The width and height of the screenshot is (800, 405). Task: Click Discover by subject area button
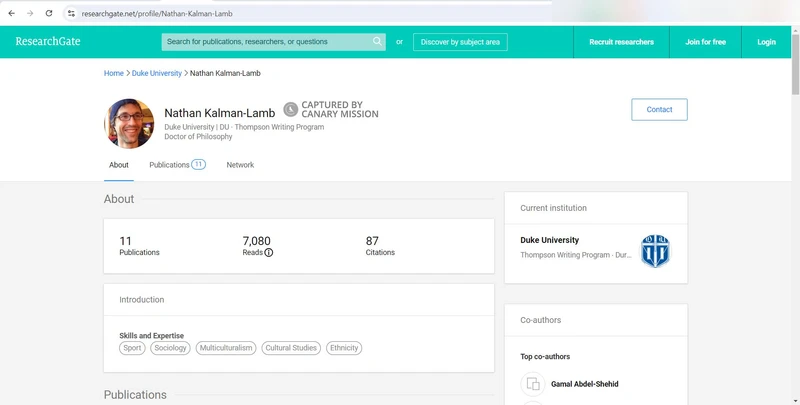pyautogui.click(x=460, y=42)
